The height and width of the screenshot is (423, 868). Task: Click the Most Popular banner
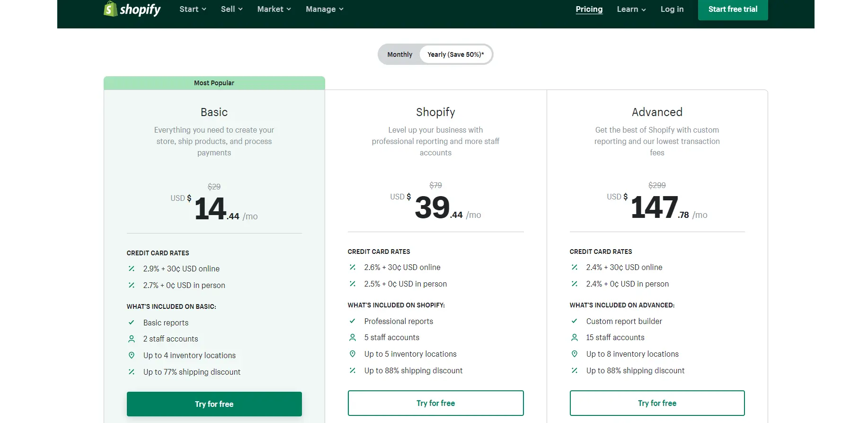coord(214,83)
